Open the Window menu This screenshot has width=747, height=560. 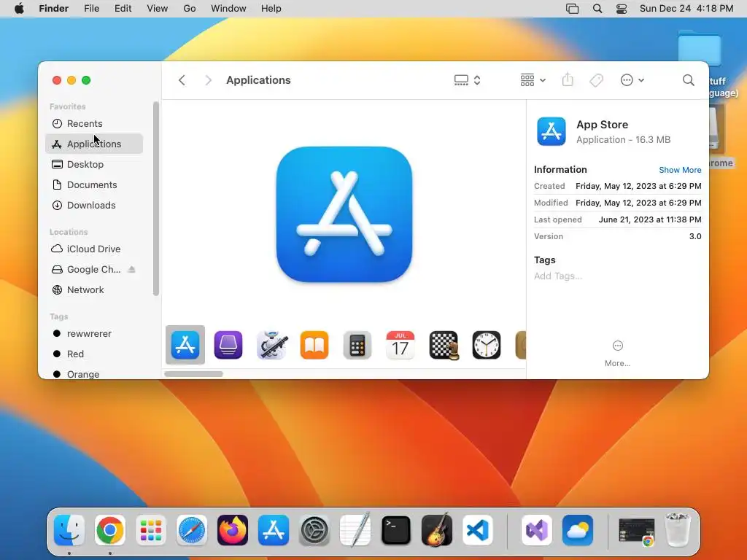click(228, 9)
